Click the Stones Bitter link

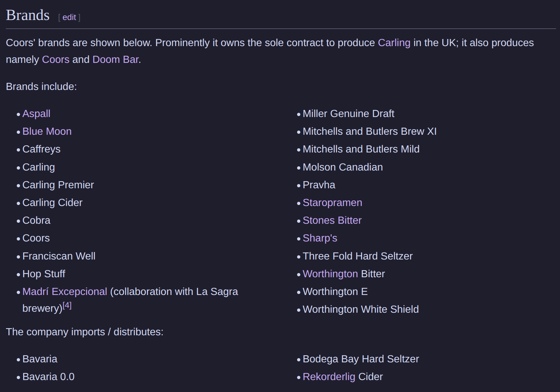coord(332,220)
